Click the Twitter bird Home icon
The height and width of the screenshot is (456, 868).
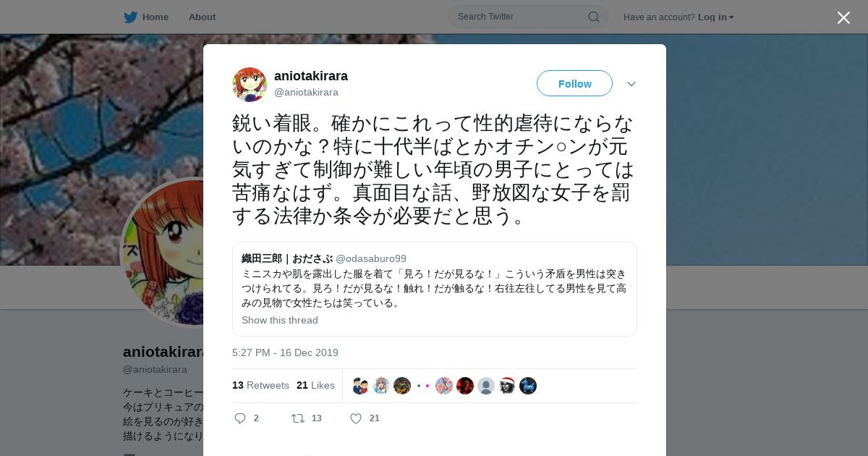click(130, 17)
